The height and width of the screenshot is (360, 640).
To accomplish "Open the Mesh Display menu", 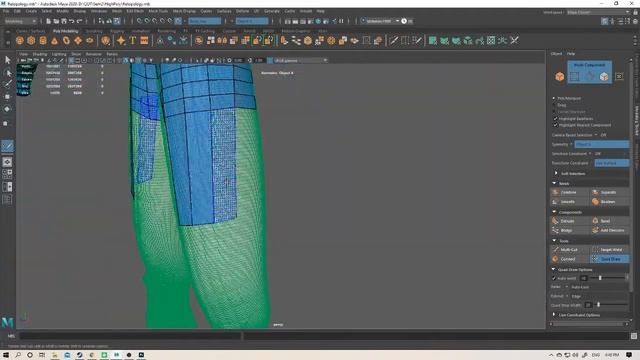I will pyautogui.click(x=184, y=11).
